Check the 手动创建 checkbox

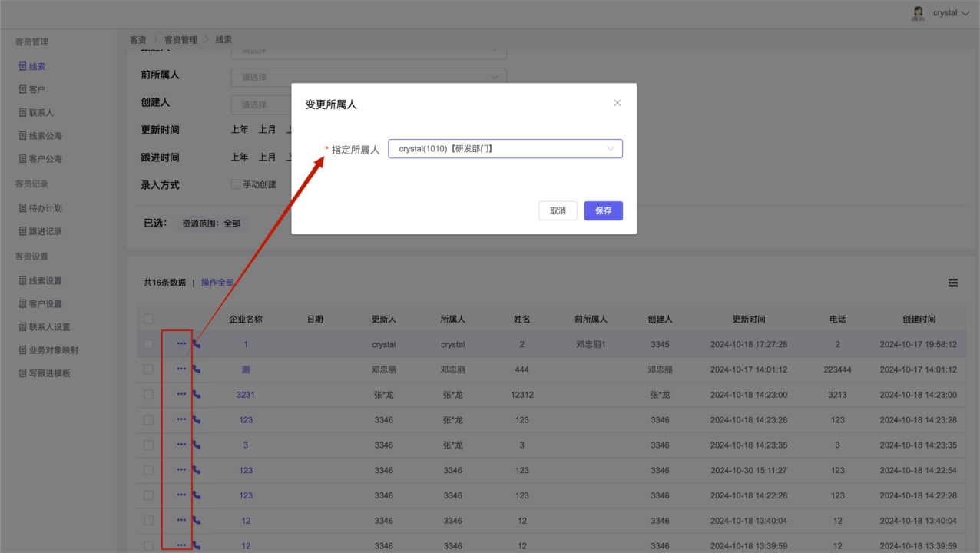point(235,184)
